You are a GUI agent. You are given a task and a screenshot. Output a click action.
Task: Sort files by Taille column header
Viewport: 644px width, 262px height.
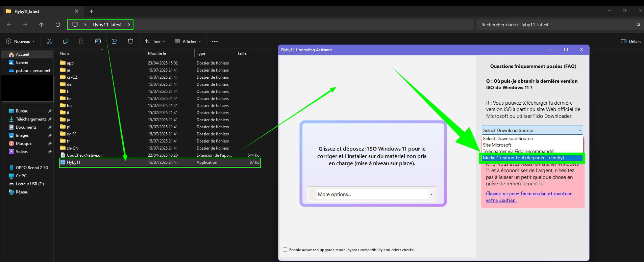click(x=248, y=53)
